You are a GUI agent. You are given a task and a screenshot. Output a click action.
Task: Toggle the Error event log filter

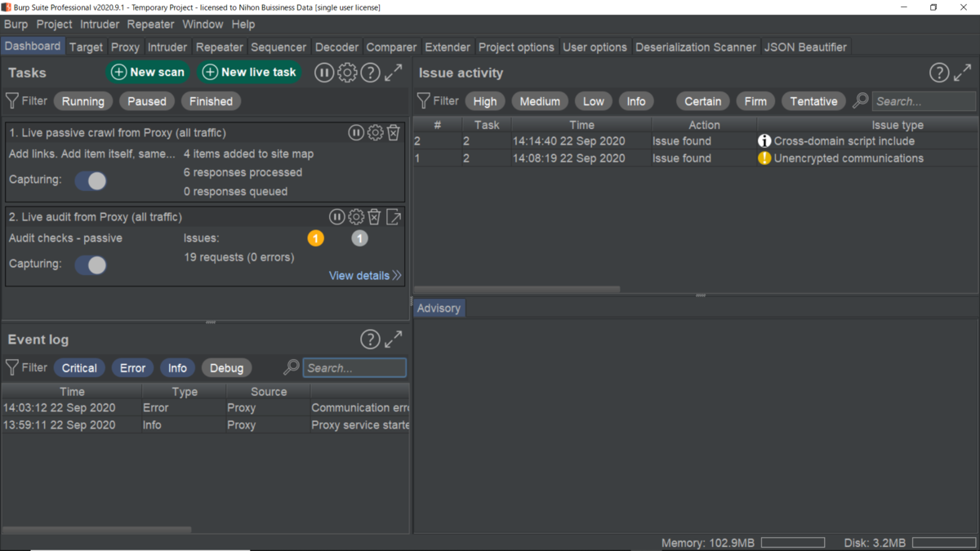point(132,368)
